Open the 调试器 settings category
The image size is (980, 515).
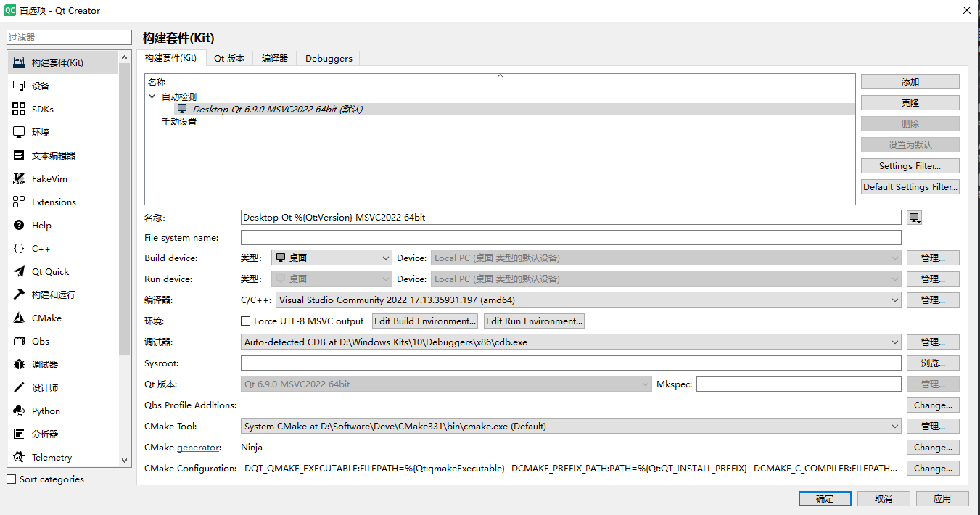(x=63, y=364)
